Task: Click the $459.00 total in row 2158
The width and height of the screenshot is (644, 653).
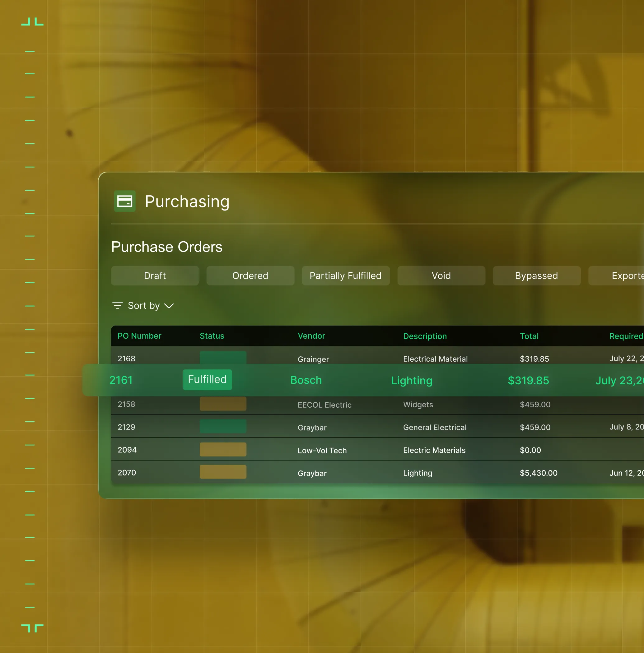Action: [x=535, y=404]
